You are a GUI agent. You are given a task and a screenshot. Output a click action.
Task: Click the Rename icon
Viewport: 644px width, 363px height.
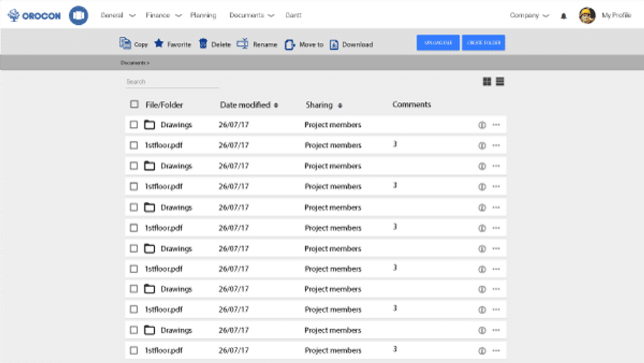point(243,44)
